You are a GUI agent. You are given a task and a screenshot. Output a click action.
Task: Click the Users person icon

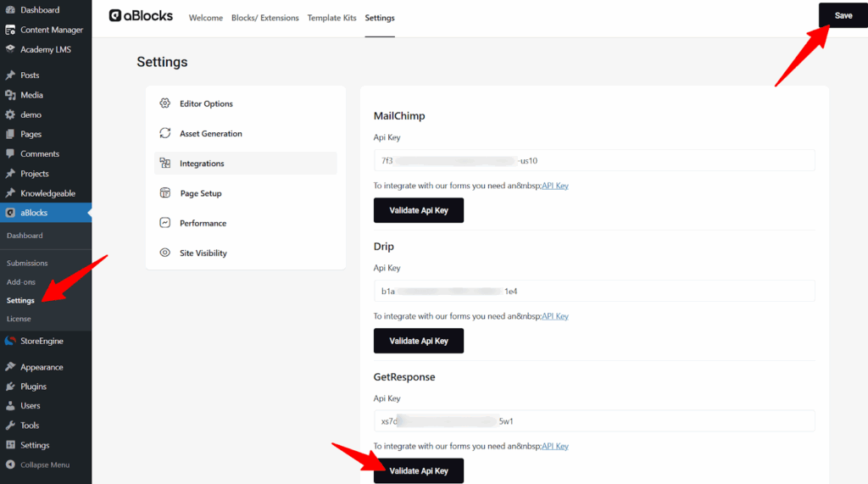click(x=10, y=406)
